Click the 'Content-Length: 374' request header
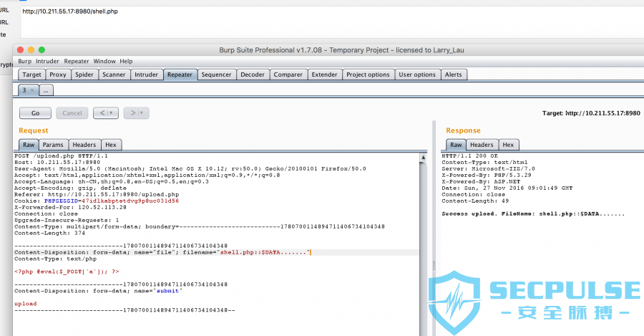644x336 pixels. [49, 233]
